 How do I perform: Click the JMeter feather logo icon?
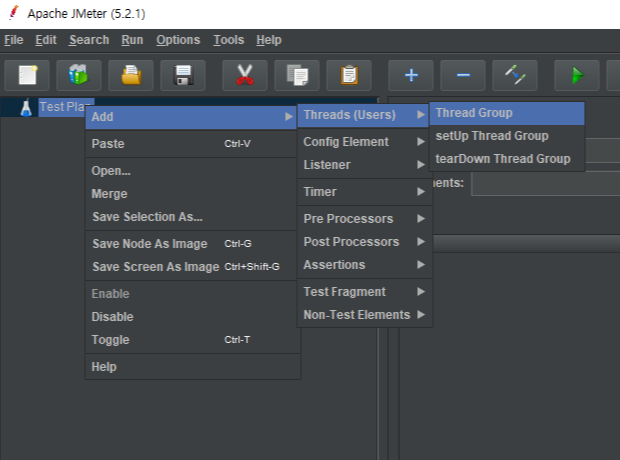click(13, 13)
